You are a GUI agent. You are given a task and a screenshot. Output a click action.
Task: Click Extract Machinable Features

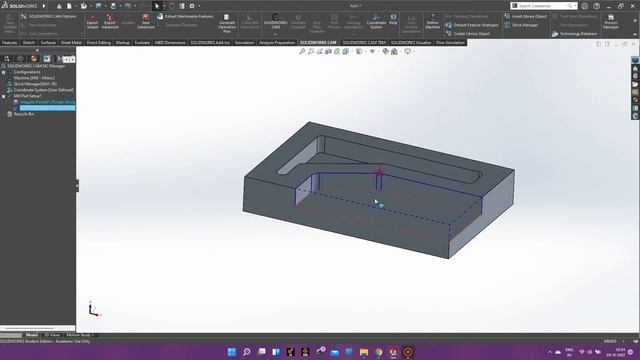185,16
